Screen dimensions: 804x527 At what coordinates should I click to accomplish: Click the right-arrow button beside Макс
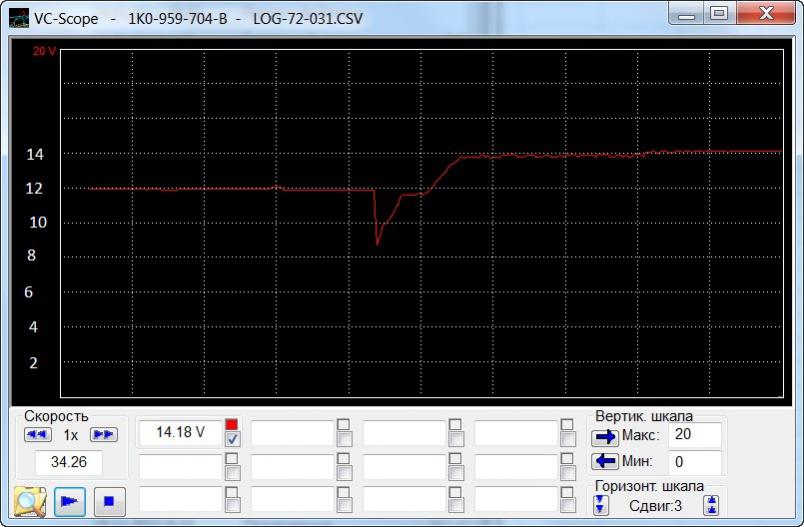pos(605,437)
